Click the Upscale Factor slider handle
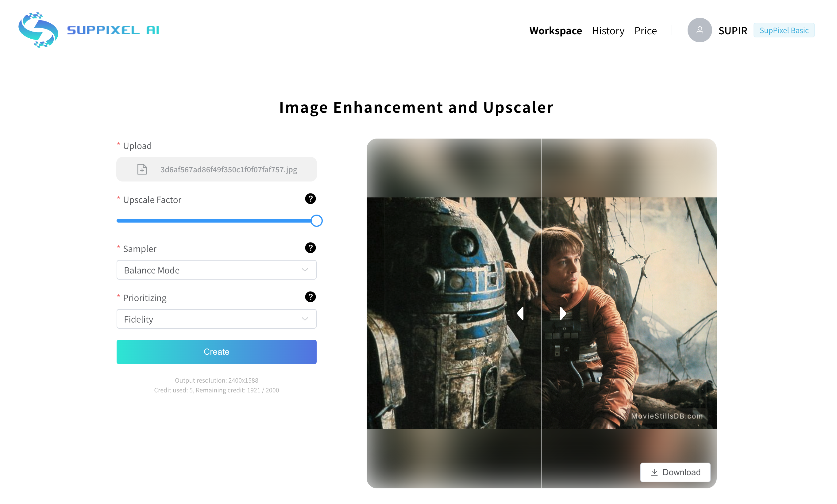This screenshot has height=504, width=837. coord(316,221)
